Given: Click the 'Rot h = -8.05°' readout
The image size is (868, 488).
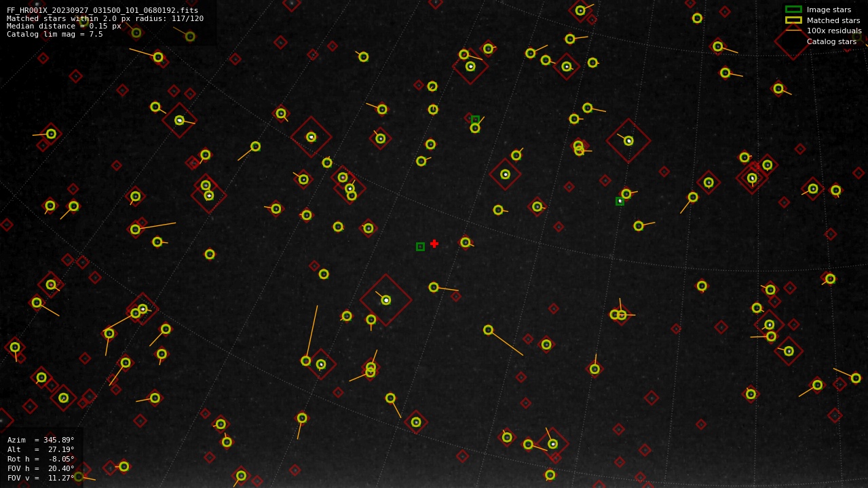Looking at the screenshot, I should point(41,459).
